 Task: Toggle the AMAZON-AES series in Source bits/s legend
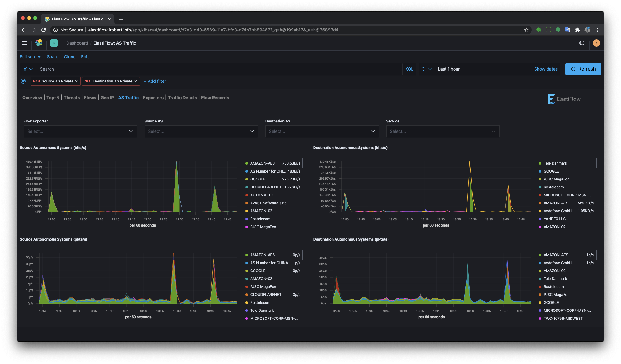tap(262, 163)
